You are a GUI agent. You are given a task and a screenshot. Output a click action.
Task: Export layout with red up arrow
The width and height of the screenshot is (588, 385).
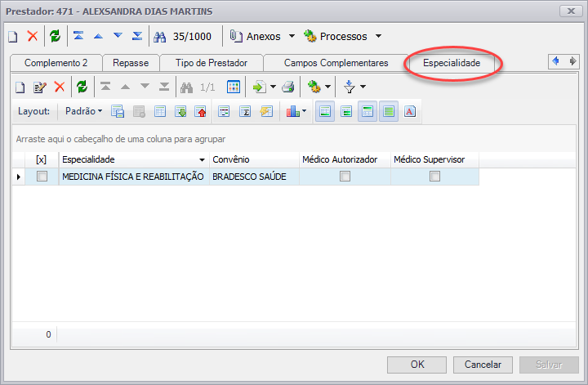200,111
